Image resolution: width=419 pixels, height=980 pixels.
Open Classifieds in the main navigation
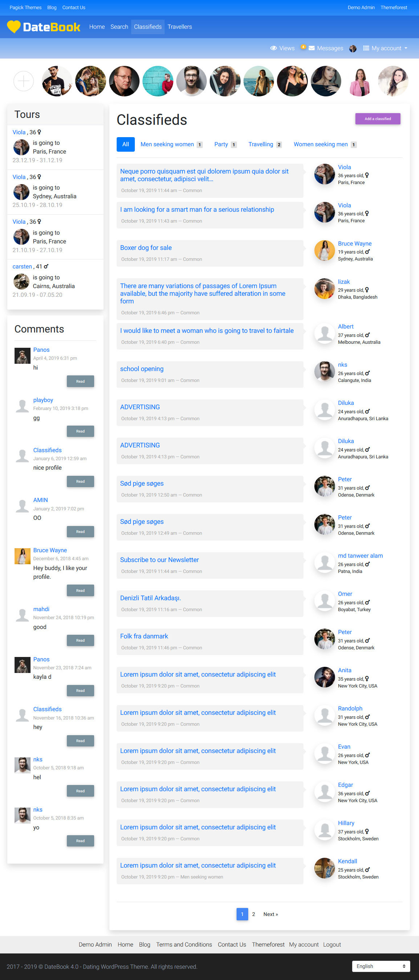click(148, 27)
